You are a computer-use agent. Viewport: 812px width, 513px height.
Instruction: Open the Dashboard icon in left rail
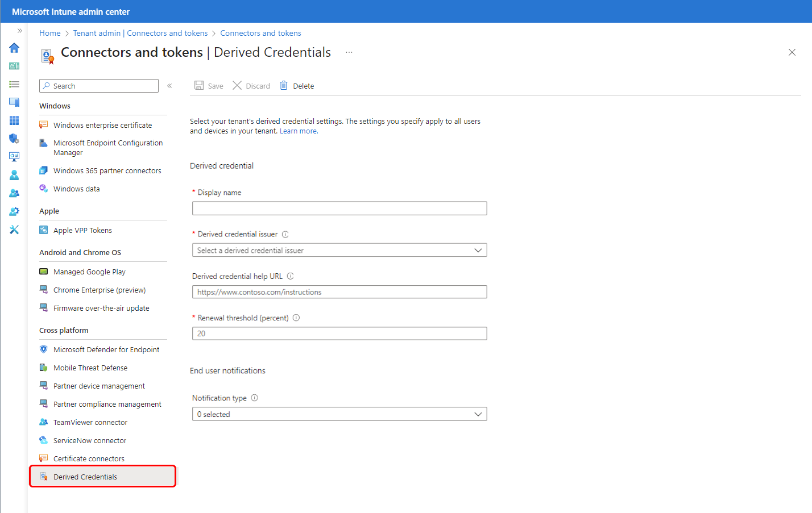click(x=14, y=66)
